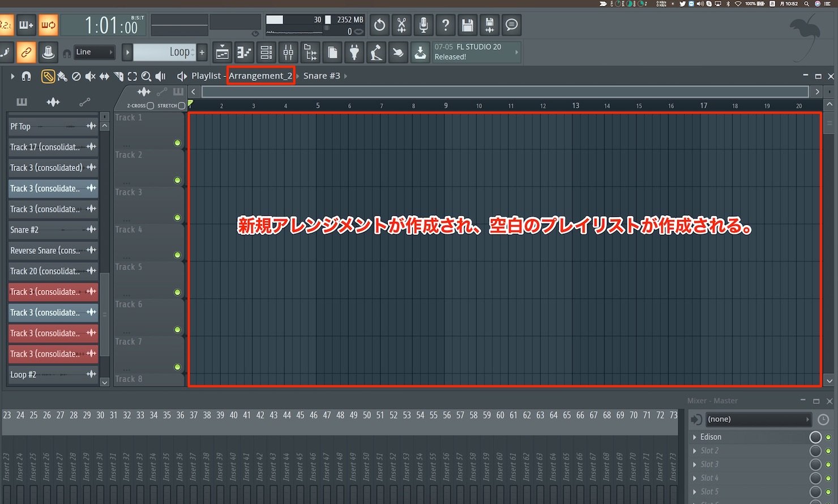Image resolution: width=838 pixels, height=504 pixels.
Task: Open the help question mark icon
Action: pos(446,25)
